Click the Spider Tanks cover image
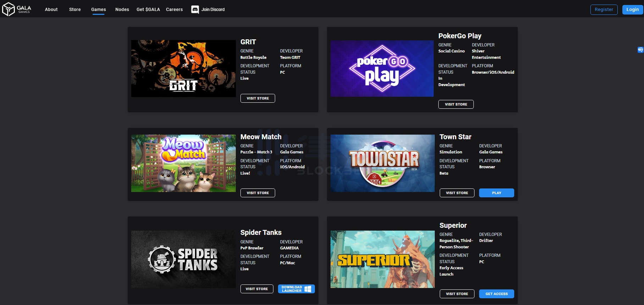Image resolution: width=644 pixels, height=305 pixels. pos(183,259)
